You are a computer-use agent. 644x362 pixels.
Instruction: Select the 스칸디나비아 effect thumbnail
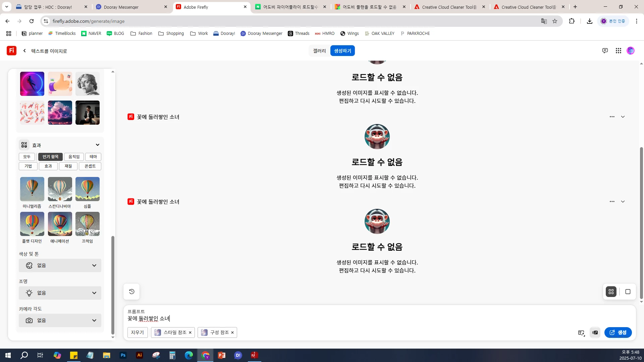pos(60,189)
